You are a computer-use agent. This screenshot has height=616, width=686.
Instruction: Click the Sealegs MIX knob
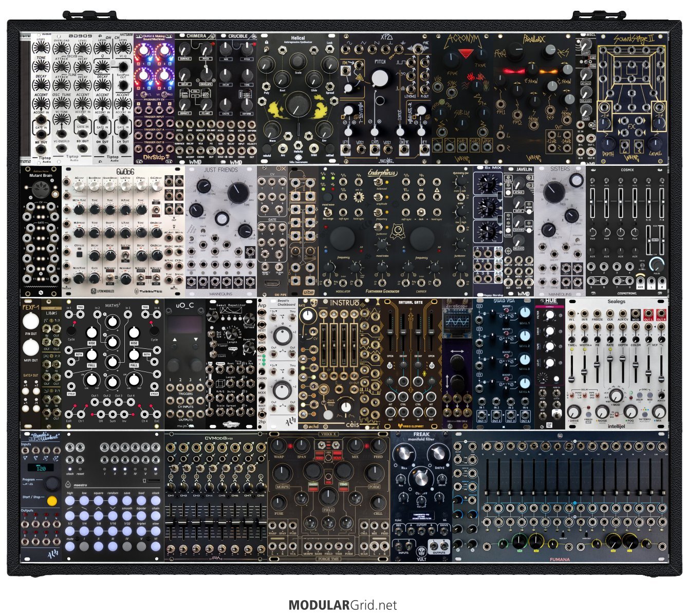click(x=659, y=412)
